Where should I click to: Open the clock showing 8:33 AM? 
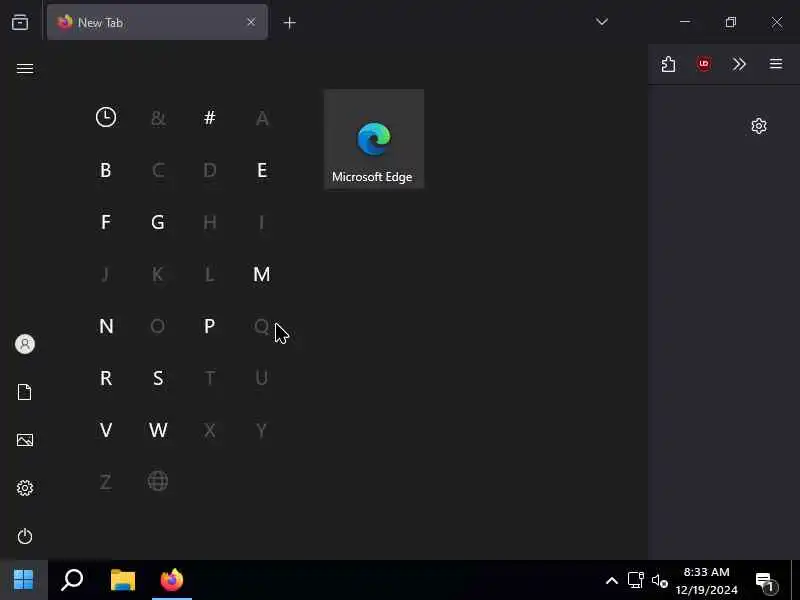click(707, 581)
